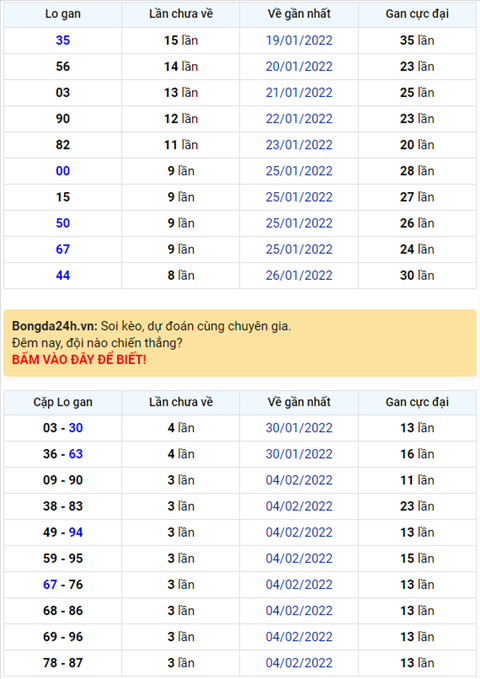Select the pair '68 - 86'

[63, 611]
